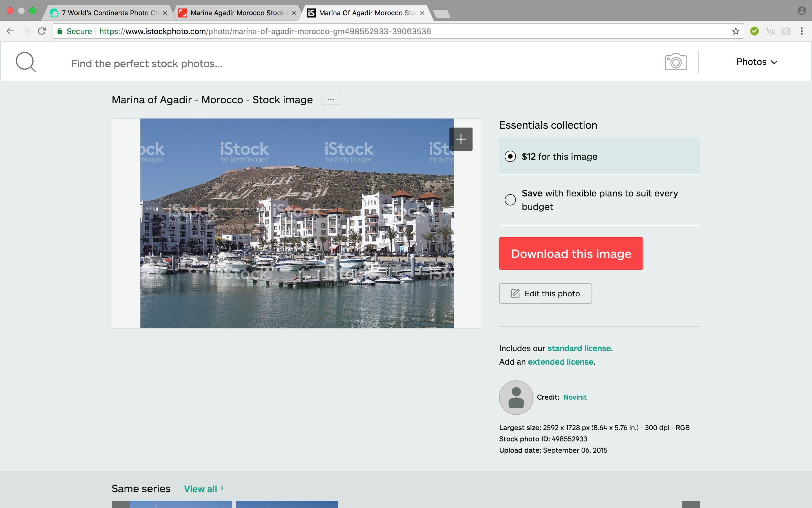Bookmark this page with the star icon
Viewport: 812px width, 508px height.
click(736, 31)
